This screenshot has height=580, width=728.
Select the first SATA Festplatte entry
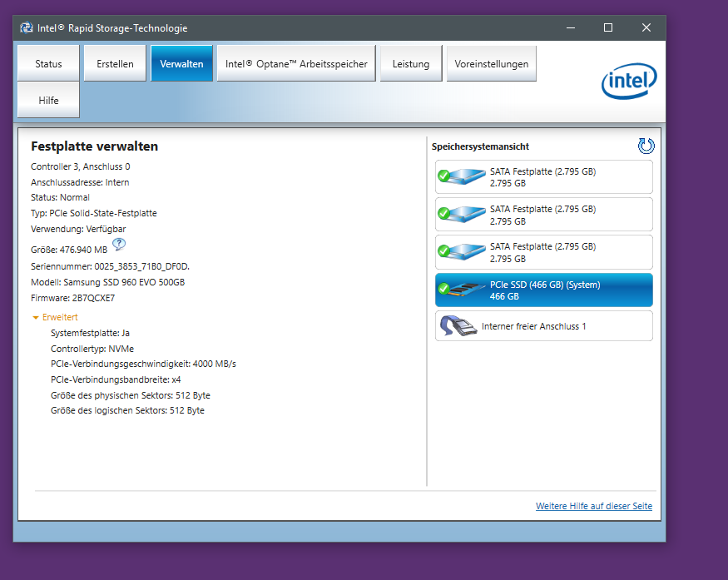[543, 177]
